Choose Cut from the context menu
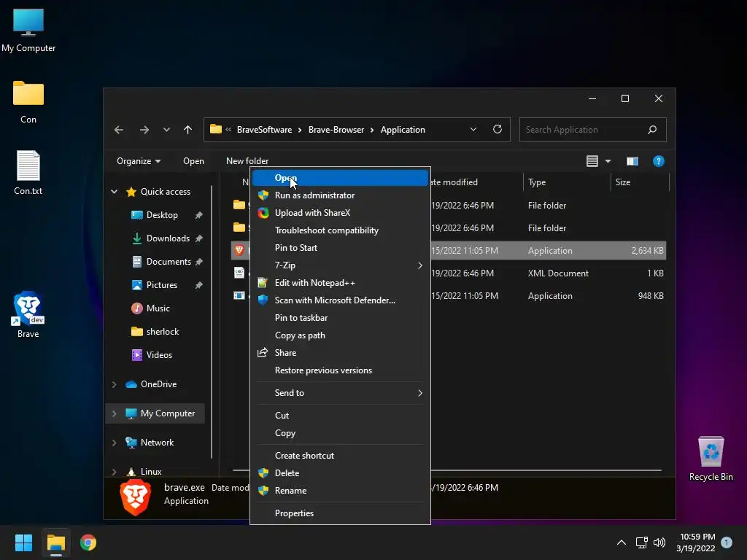Screen dimensions: 747x560 click(340, 416)
